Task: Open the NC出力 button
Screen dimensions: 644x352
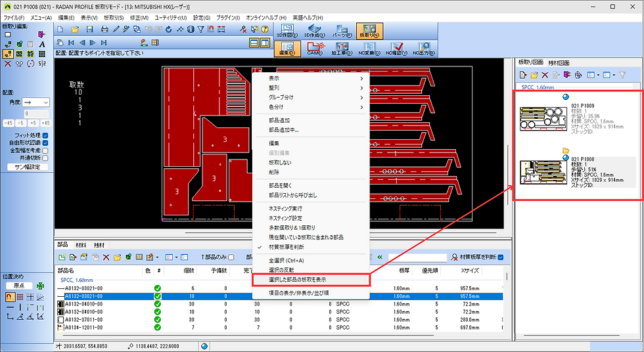Action: coord(424,49)
